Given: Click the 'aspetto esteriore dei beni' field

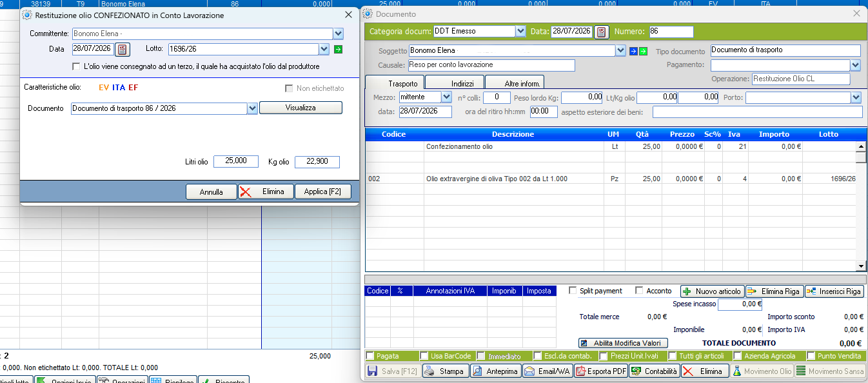Looking at the screenshot, I should click(757, 112).
